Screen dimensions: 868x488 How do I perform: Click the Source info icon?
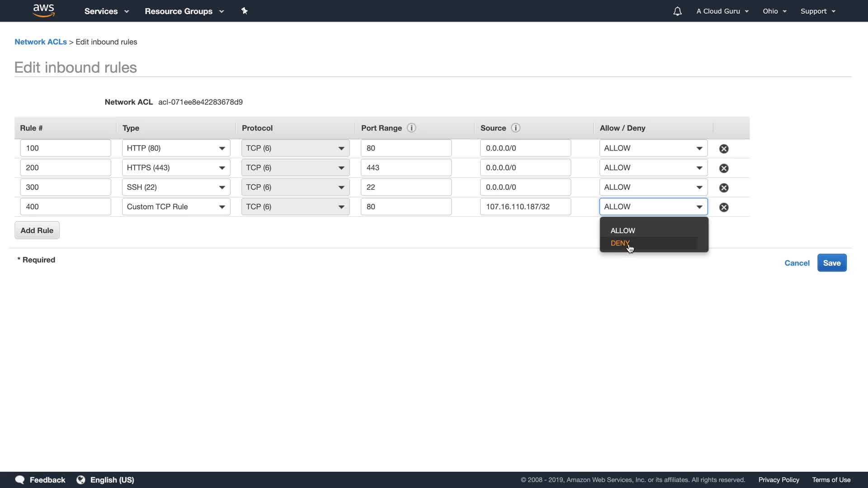(x=515, y=128)
